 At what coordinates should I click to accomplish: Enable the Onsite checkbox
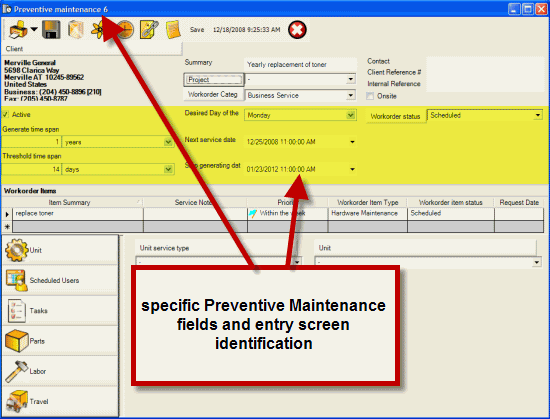point(370,96)
